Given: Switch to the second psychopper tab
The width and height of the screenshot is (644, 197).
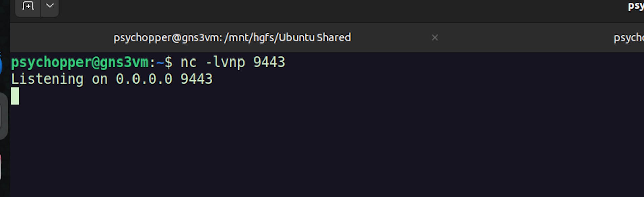Looking at the screenshot, I should coord(629,37).
